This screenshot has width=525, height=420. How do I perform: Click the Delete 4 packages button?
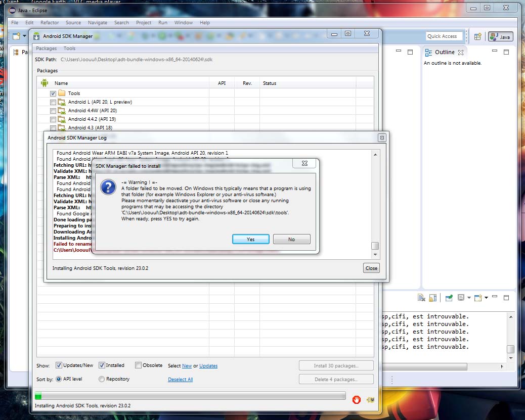[x=336, y=379]
